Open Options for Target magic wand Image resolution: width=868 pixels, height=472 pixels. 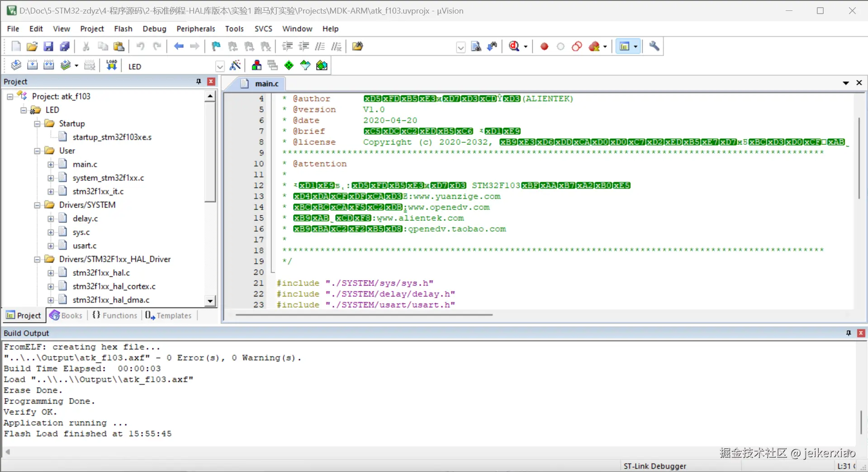pos(235,66)
